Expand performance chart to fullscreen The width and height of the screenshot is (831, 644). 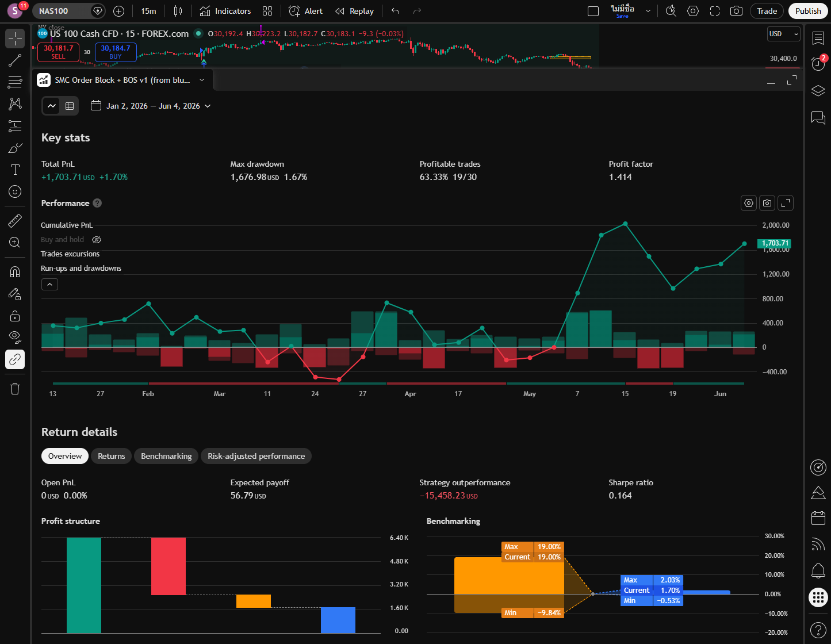[x=786, y=203]
